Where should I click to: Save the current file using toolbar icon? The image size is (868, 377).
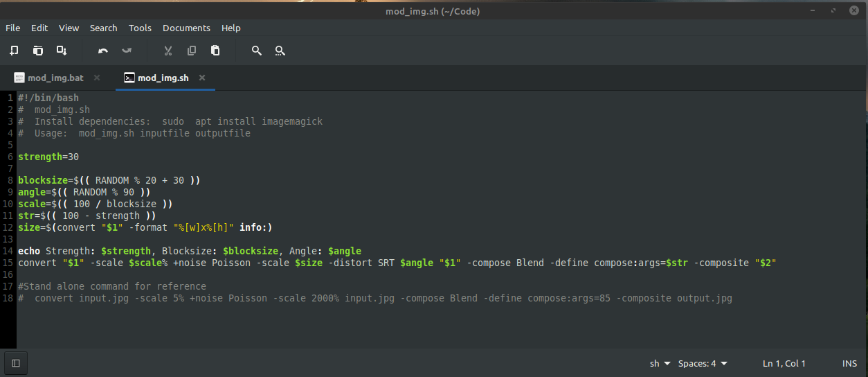pyautogui.click(x=62, y=51)
